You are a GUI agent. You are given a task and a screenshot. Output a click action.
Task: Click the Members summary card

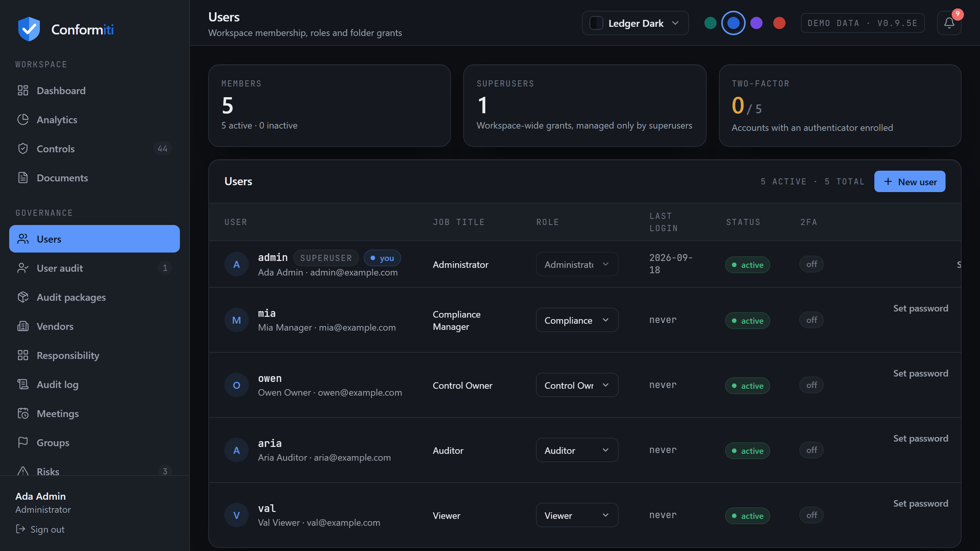tap(329, 106)
